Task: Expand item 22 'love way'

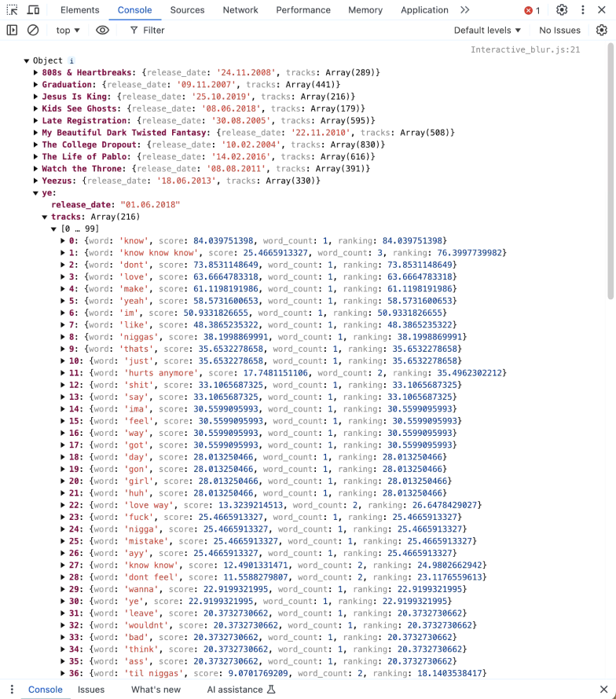Action: [63, 505]
